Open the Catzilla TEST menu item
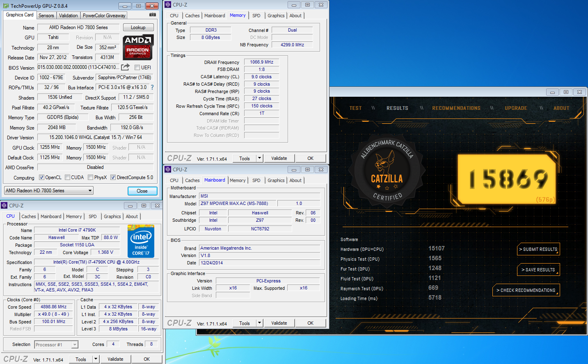 click(x=356, y=108)
